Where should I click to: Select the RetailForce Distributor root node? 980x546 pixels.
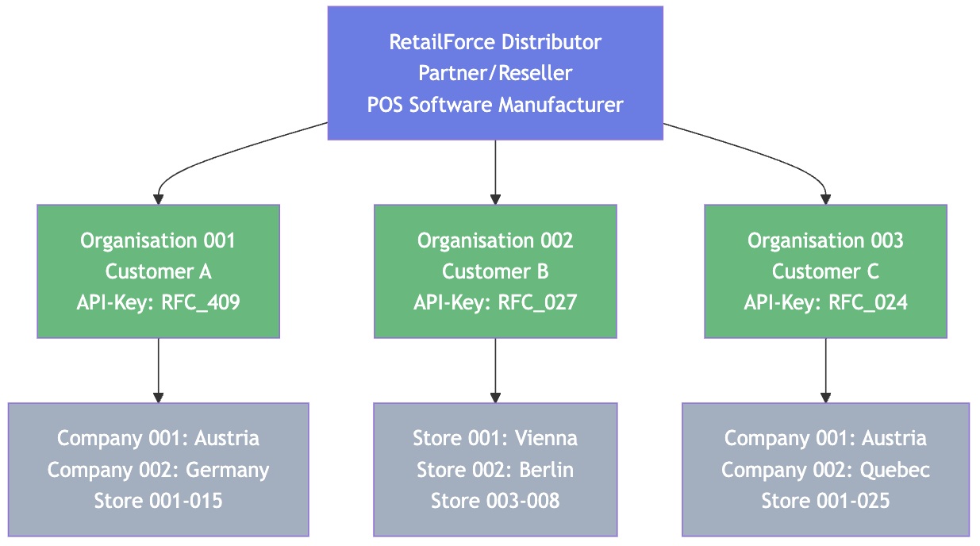click(495, 71)
